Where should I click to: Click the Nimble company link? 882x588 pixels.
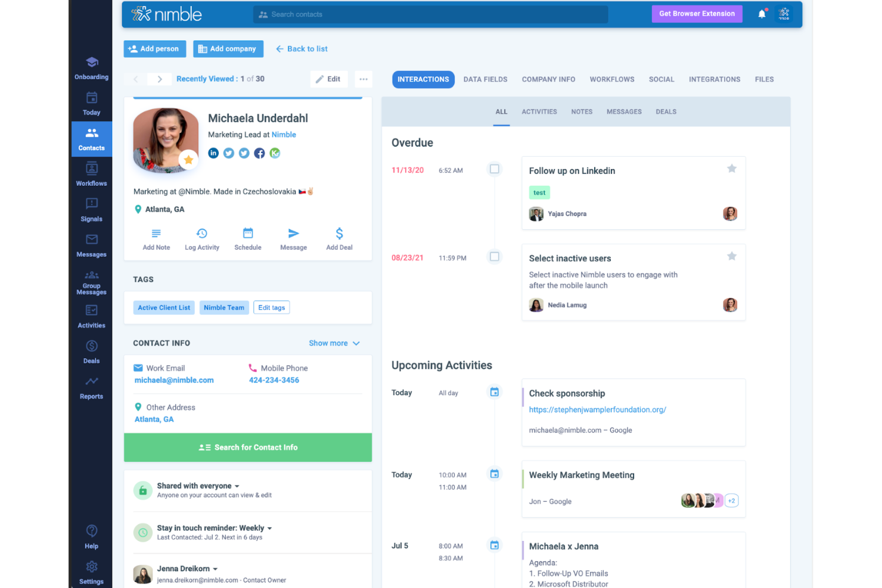click(x=284, y=135)
